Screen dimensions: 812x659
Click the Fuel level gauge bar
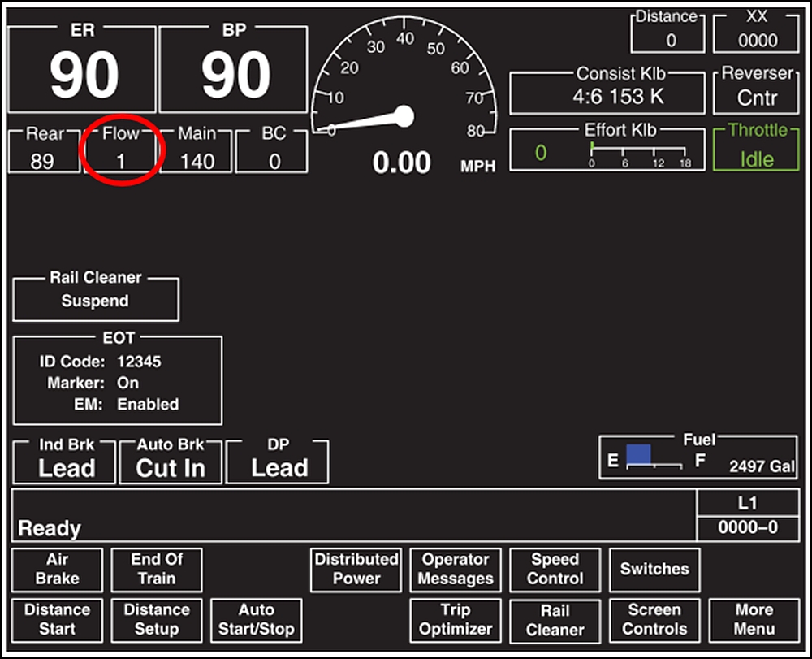pyautogui.click(x=654, y=457)
